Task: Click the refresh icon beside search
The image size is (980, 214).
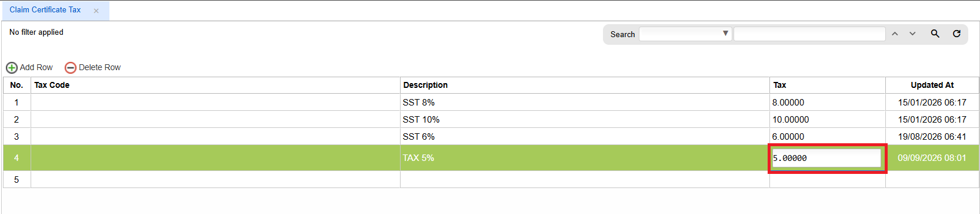Action: pos(956,34)
